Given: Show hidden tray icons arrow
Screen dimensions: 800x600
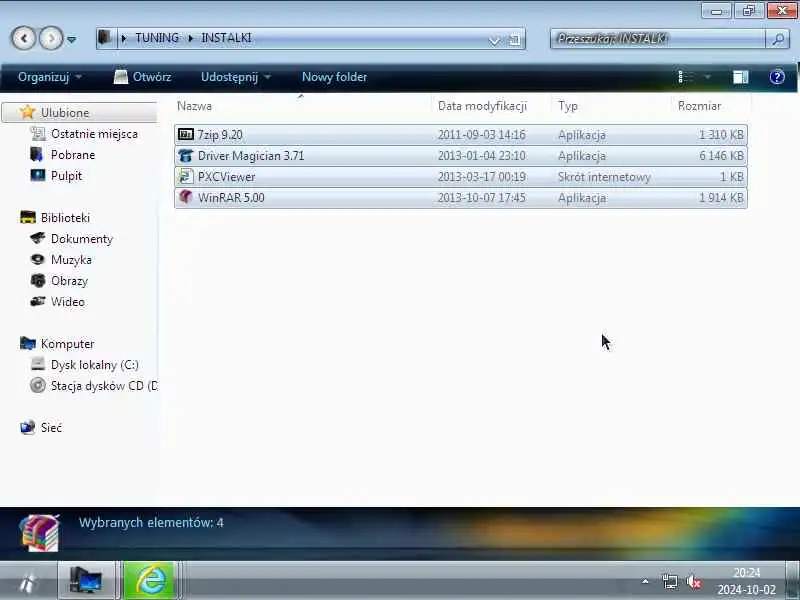Looking at the screenshot, I should pyautogui.click(x=645, y=582).
